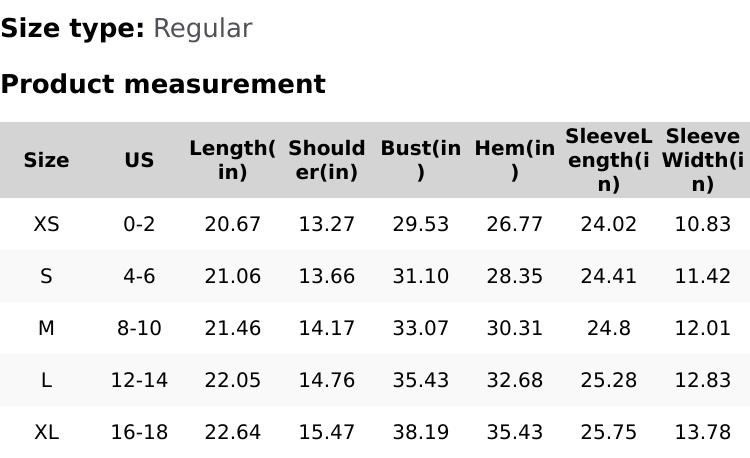750x458 pixels.
Task: Click the 'Shoulder(in)' column header
Action: (x=326, y=160)
